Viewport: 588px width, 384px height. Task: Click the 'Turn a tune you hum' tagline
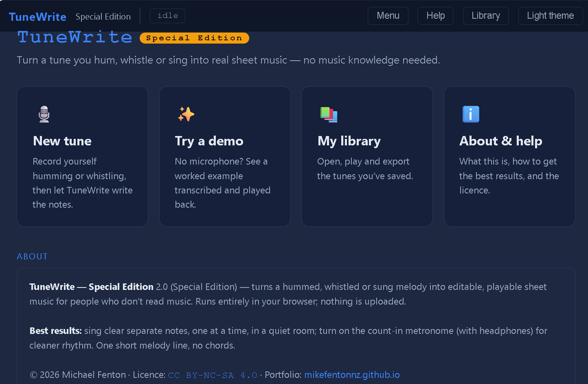click(228, 60)
